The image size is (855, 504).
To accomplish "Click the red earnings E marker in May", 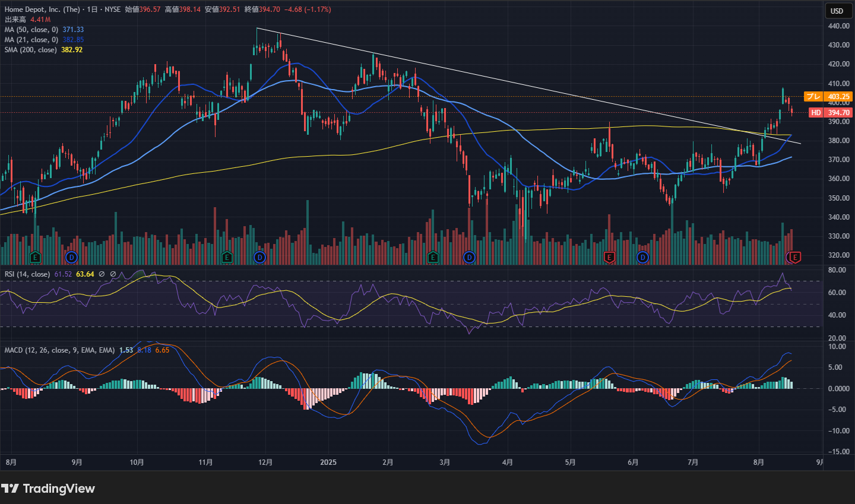I will tap(609, 257).
